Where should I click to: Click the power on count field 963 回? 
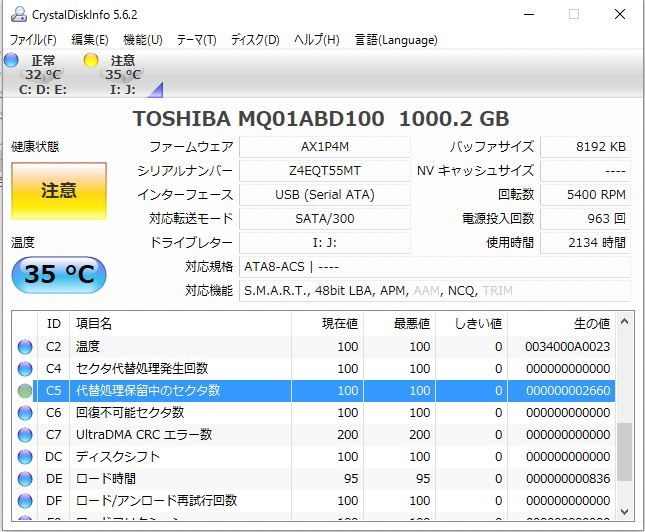pyautogui.click(x=585, y=218)
